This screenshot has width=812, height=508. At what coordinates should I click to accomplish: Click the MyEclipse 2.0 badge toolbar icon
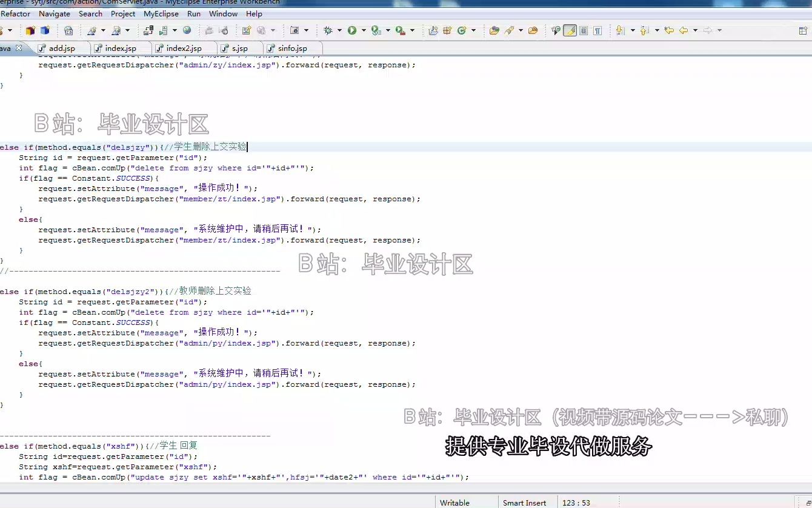click(68, 30)
